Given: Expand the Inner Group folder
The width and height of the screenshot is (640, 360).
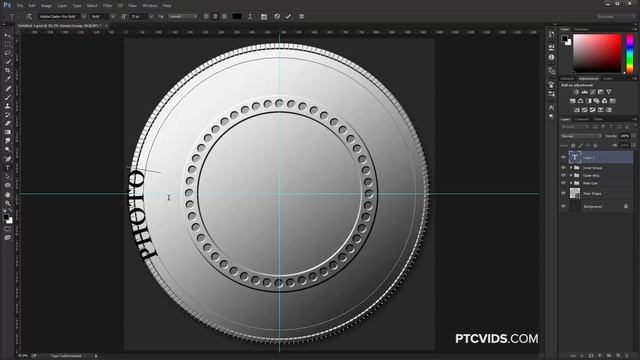Looking at the screenshot, I should point(571,168).
